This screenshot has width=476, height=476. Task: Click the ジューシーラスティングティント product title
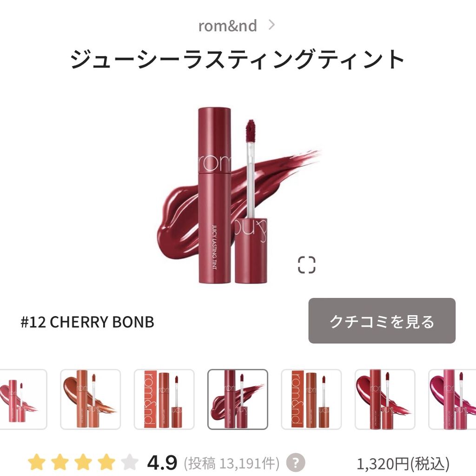coord(238,59)
